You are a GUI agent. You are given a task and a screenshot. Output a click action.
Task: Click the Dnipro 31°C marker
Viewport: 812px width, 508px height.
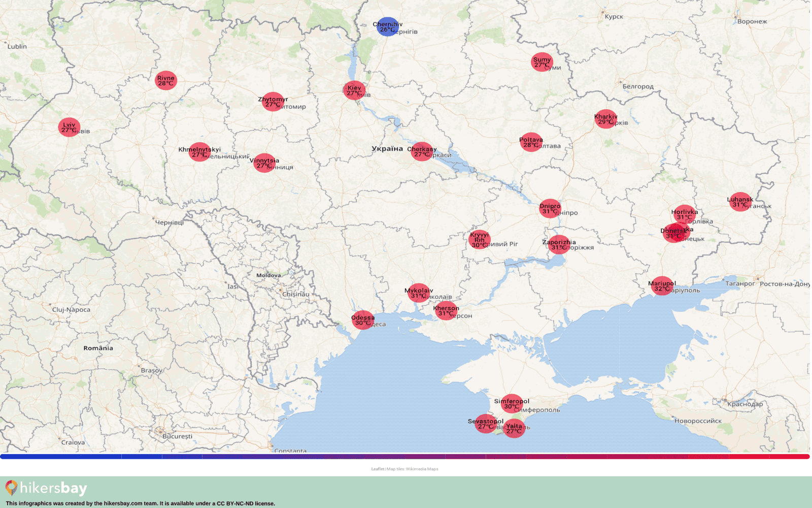point(550,208)
